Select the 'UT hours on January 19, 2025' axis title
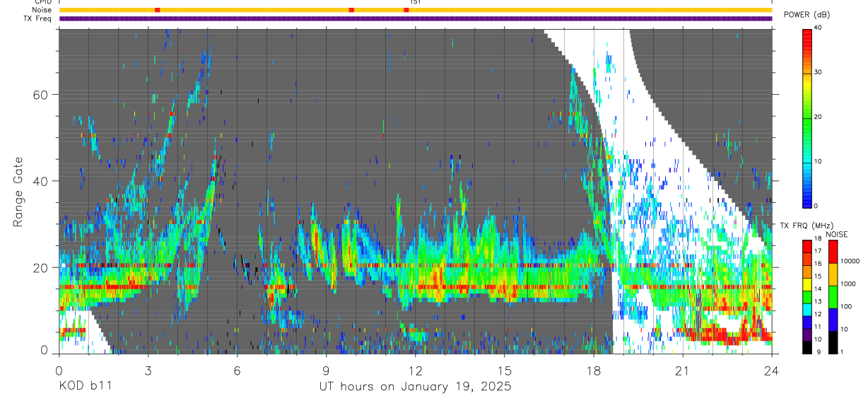 [x=415, y=388]
